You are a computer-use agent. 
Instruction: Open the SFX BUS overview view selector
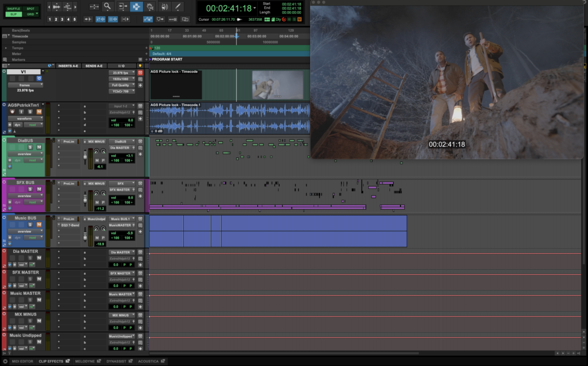26,195
